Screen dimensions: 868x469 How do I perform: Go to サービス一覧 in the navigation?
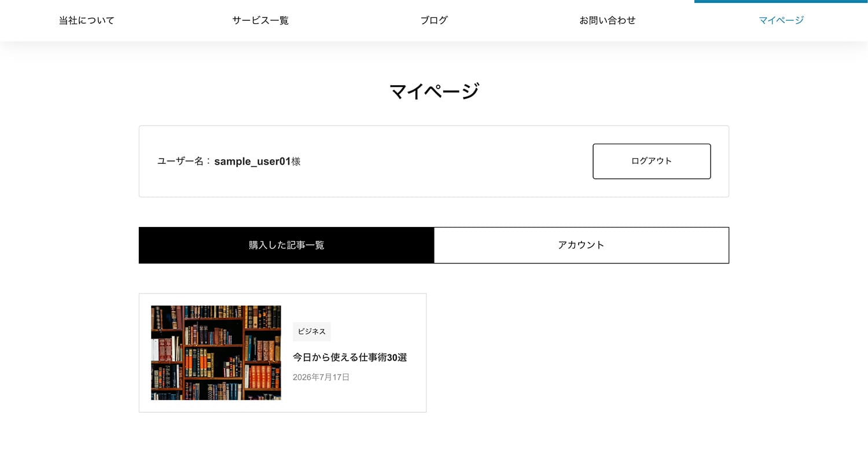[260, 20]
